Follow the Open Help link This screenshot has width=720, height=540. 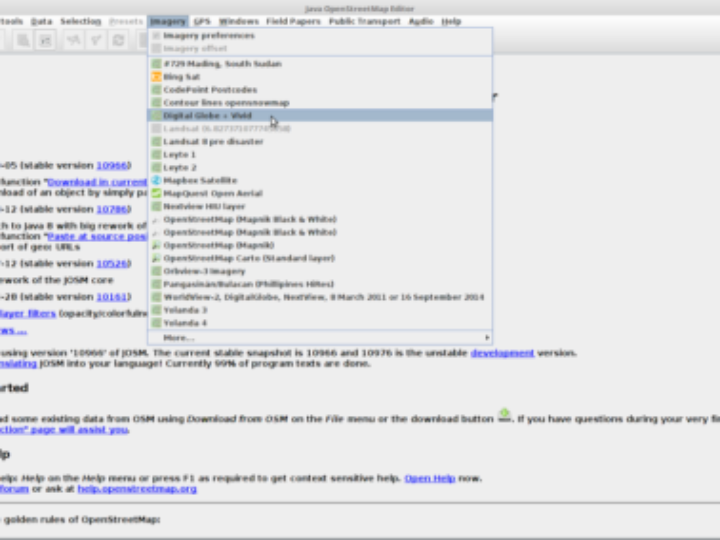click(430, 478)
